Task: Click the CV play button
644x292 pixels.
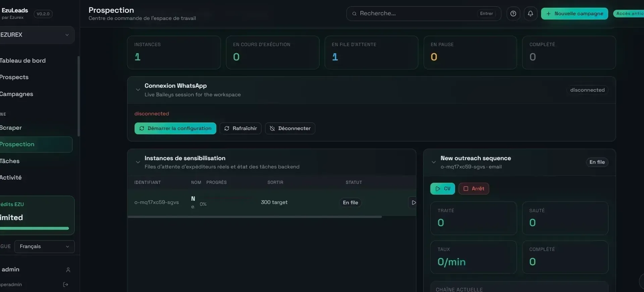Action: coord(442,189)
